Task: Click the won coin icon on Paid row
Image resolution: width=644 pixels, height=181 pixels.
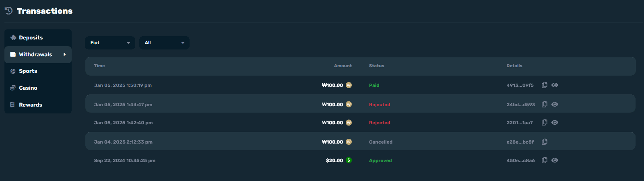Action: [x=349, y=85]
